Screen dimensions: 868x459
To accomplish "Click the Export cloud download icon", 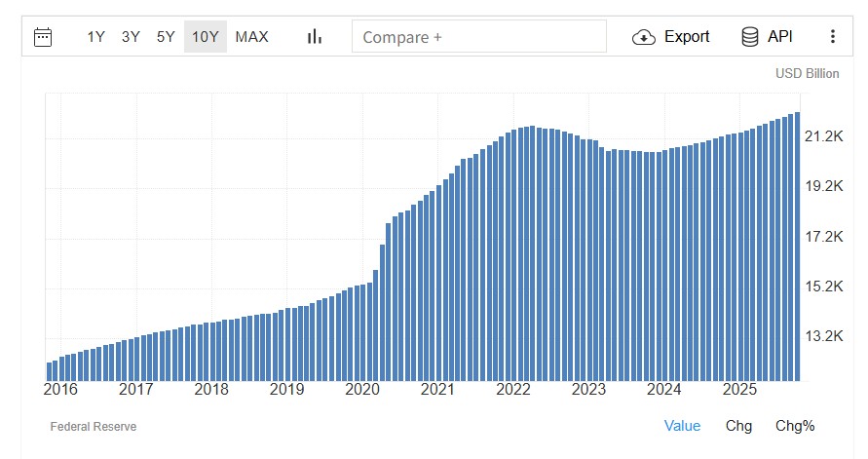I will pos(644,37).
